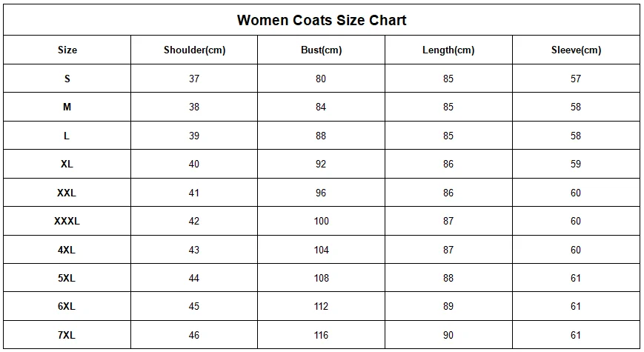Select bust value 100 in XXXL row

321,221
